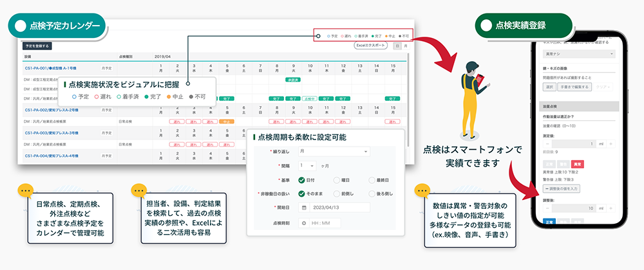Select the 曜日 radio option for 基準
Screen dimensions: 644x270
(336, 179)
